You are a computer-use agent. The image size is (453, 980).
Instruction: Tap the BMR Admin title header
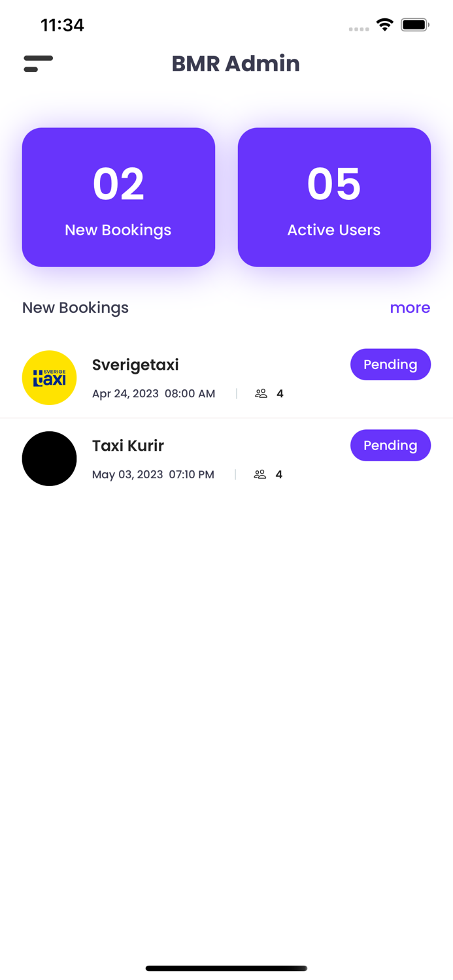coord(235,63)
